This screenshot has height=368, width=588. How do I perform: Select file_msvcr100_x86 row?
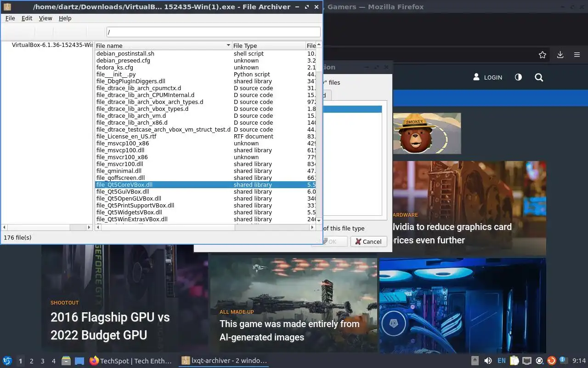(205, 157)
